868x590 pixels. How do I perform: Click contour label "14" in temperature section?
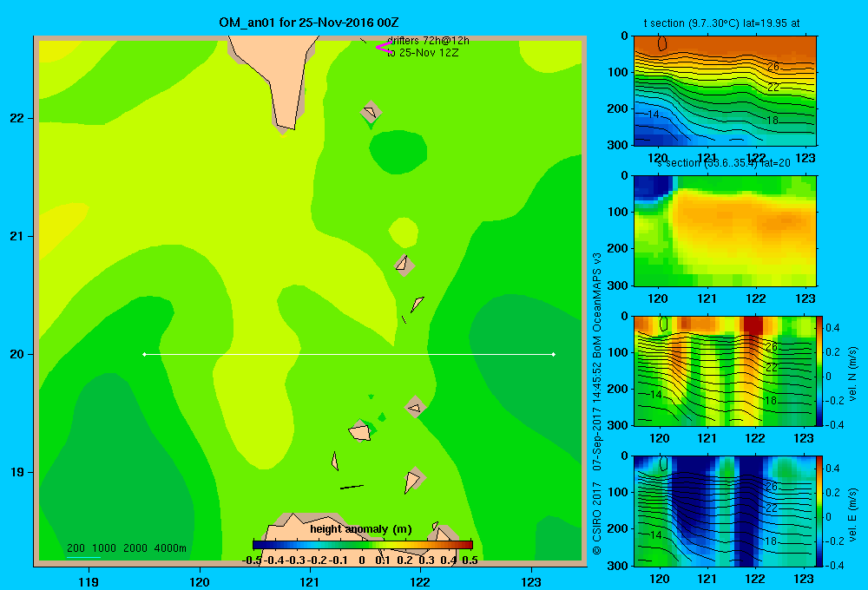click(654, 114)
